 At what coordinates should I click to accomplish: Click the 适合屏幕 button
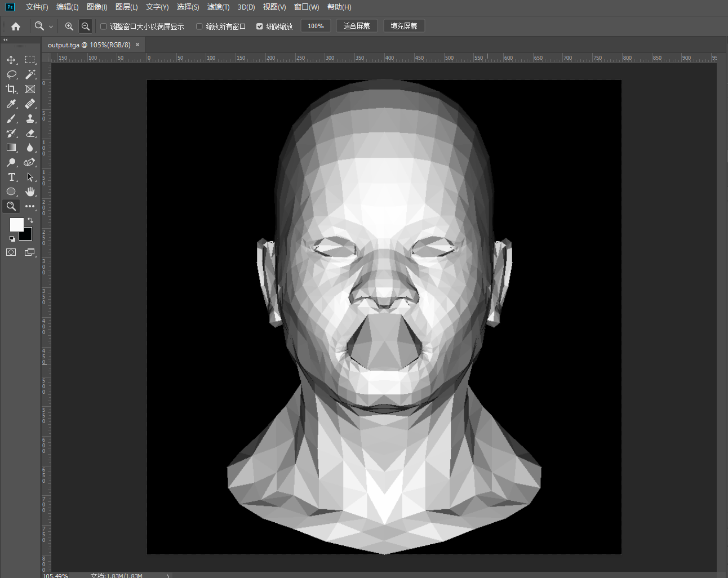(x=357, y=26)
